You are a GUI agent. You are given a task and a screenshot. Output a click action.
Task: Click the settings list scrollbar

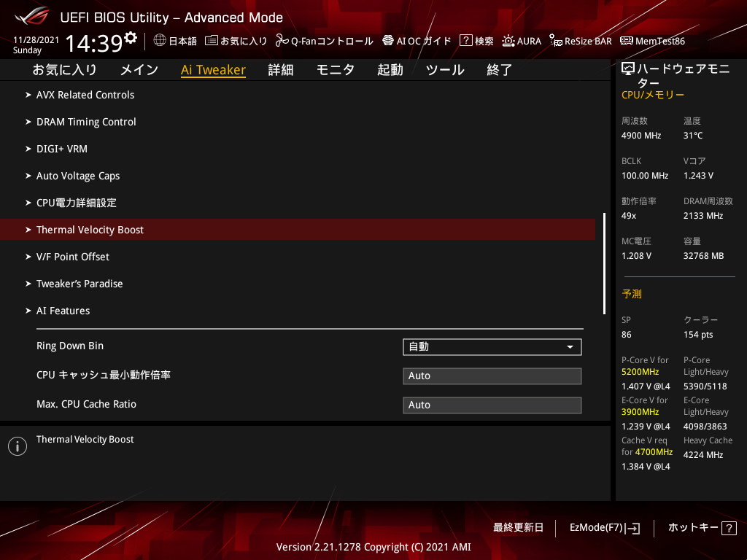604,263
